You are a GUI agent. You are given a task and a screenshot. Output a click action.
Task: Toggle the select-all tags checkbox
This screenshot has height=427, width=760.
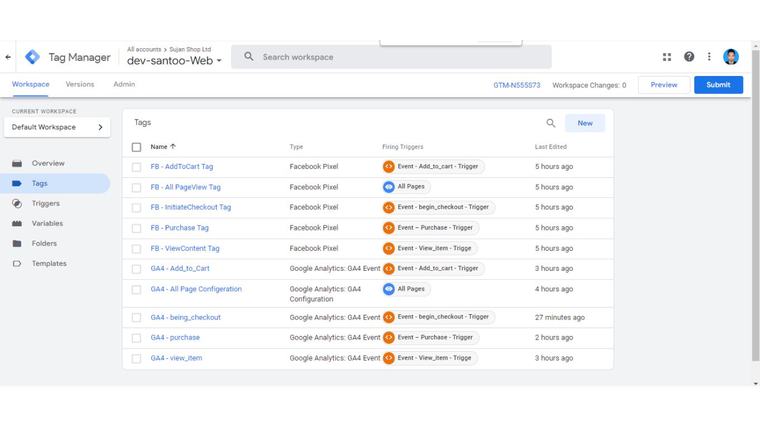click(137, 147)
